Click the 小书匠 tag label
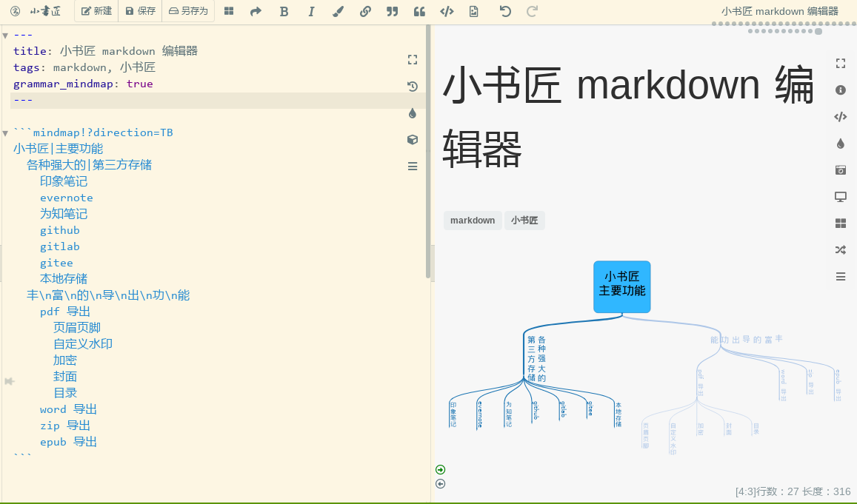The width and height of the screenshot is (857, 504). 524,221
